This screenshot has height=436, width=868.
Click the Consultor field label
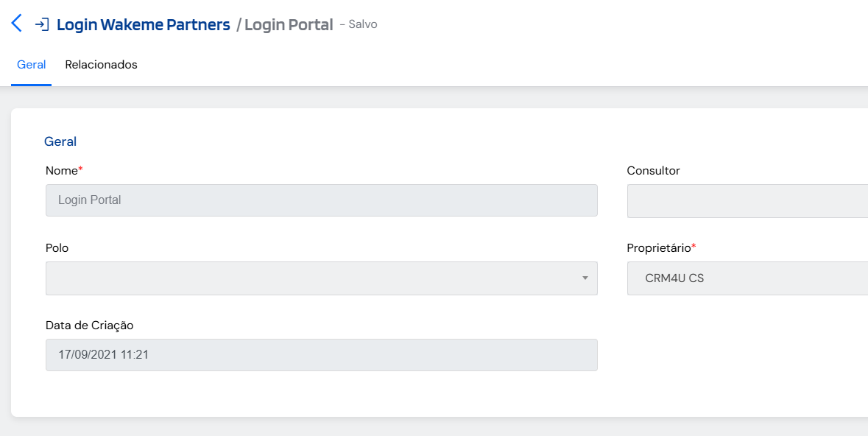pos(653,171)
